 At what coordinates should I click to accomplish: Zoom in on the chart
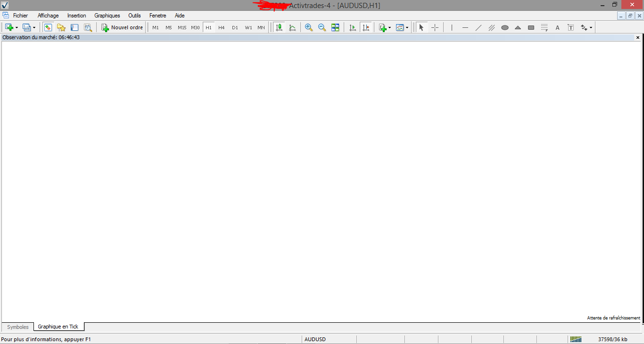coord(309,27)
